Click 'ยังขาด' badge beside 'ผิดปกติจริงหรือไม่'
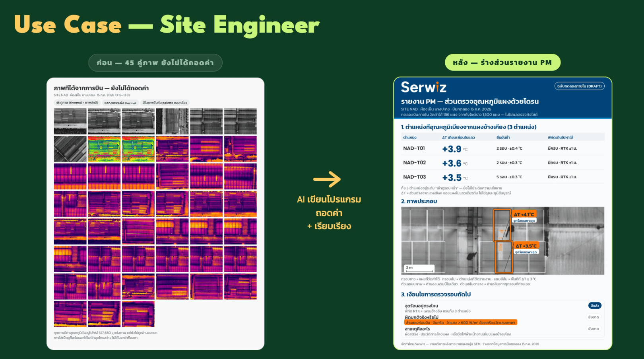The image size is (644, 359). click(594, 317)
